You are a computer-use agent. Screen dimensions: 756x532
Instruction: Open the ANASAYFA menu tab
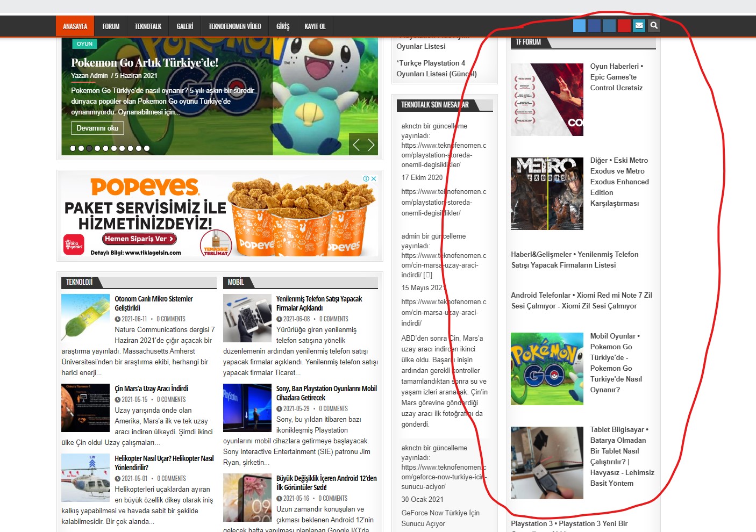75,26
